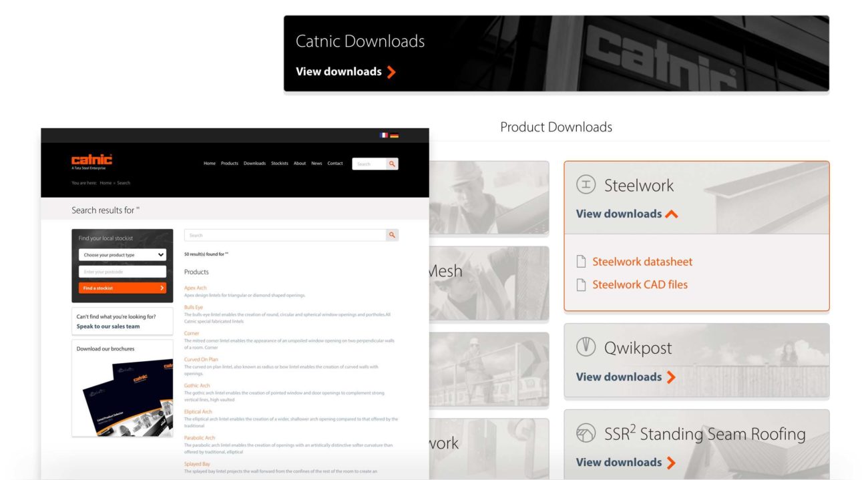Click the SSR2 Standing Seam Roofing icon

point(586,433)
